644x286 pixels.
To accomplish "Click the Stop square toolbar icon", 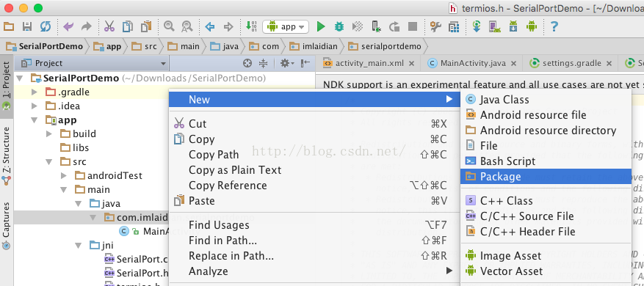I will pyautogui.click(x=413, y=27).
